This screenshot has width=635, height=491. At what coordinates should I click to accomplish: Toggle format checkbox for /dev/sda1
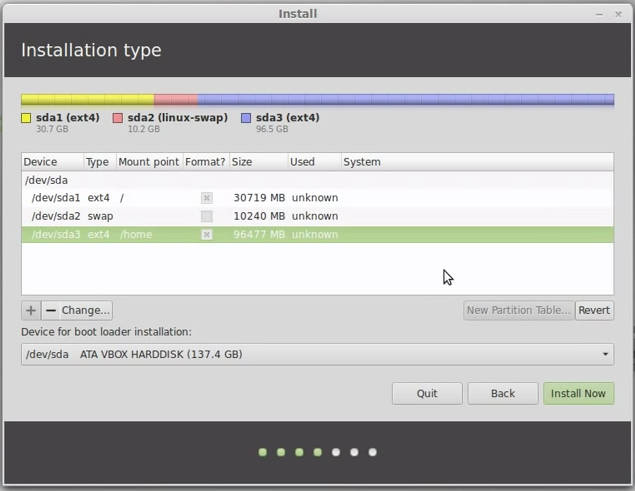pyautogui.click(x=206, y=198)
